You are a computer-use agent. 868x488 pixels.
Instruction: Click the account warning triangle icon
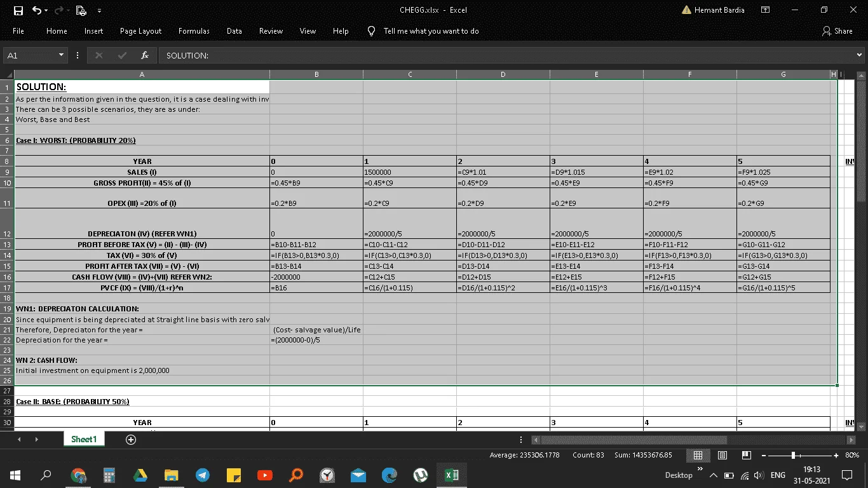686,10
